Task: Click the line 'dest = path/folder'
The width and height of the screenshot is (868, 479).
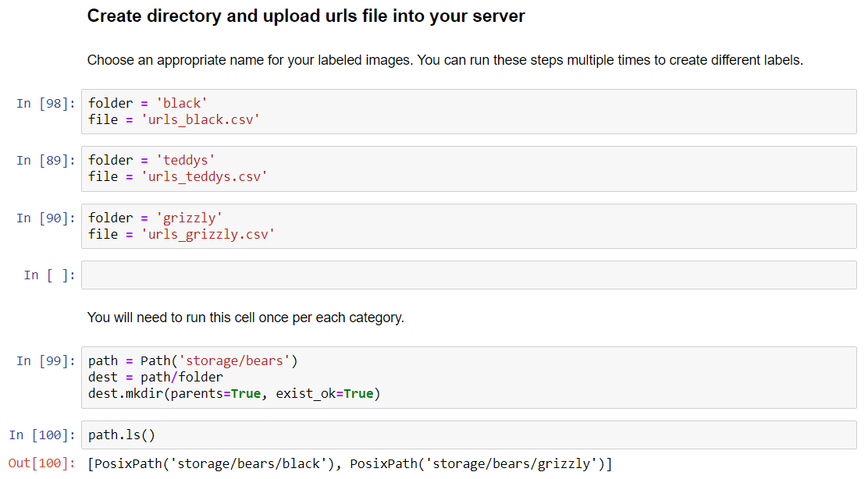Action: [155, 378]
